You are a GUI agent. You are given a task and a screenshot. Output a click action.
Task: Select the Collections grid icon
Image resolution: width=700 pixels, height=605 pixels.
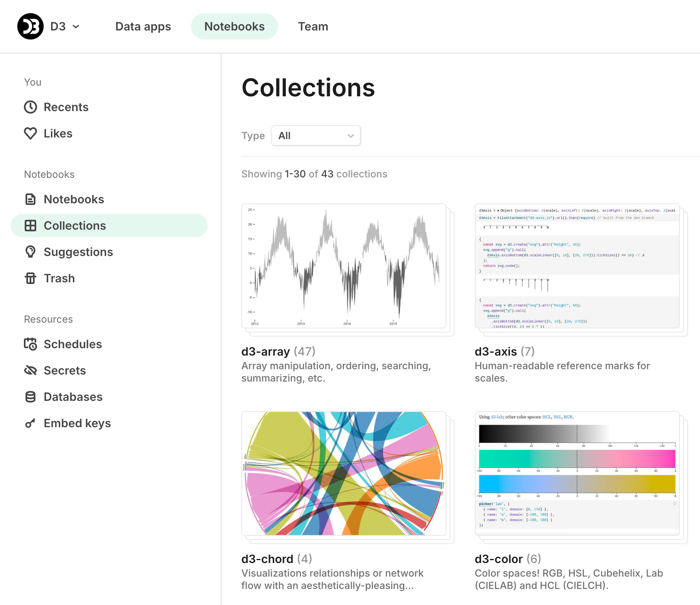(x=30, y=226)
